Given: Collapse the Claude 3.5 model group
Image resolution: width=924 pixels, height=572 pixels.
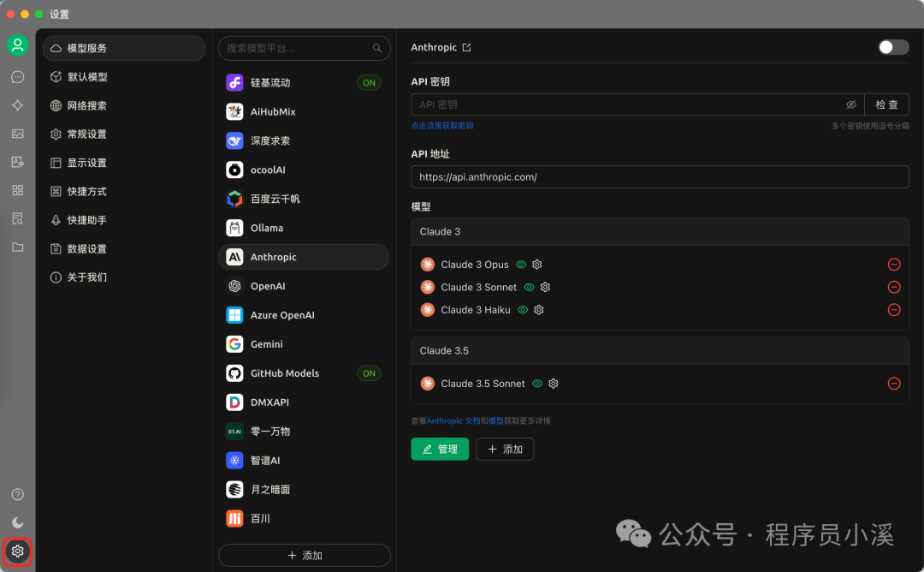Looking at the screenshot, I should coord(660,351).
